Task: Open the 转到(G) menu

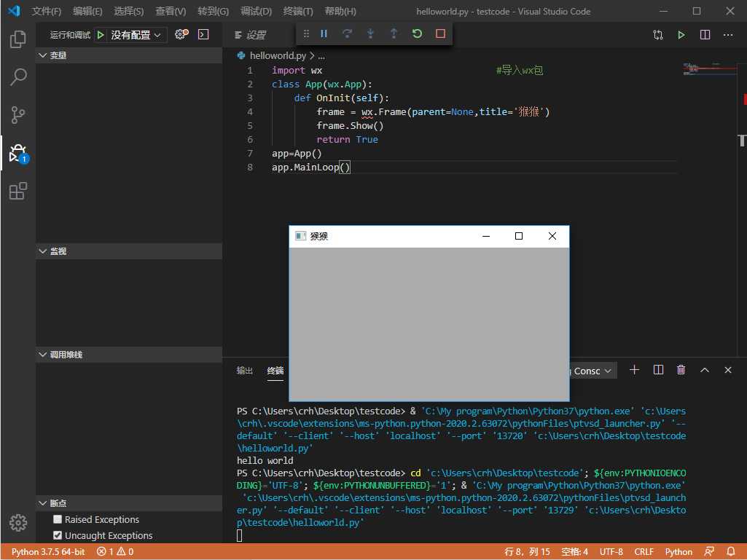Action: pos(213,11)
